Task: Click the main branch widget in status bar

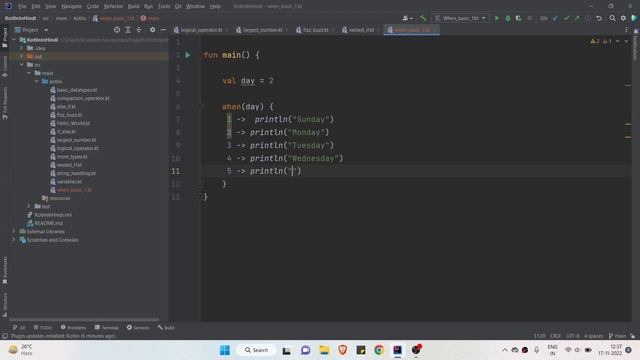Action: click(x=617, y=336)
